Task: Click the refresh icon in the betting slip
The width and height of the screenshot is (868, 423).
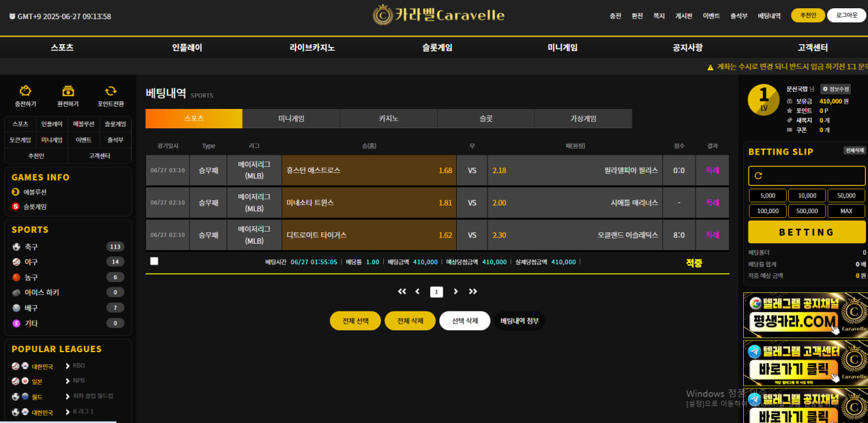Action: point(758,176)
